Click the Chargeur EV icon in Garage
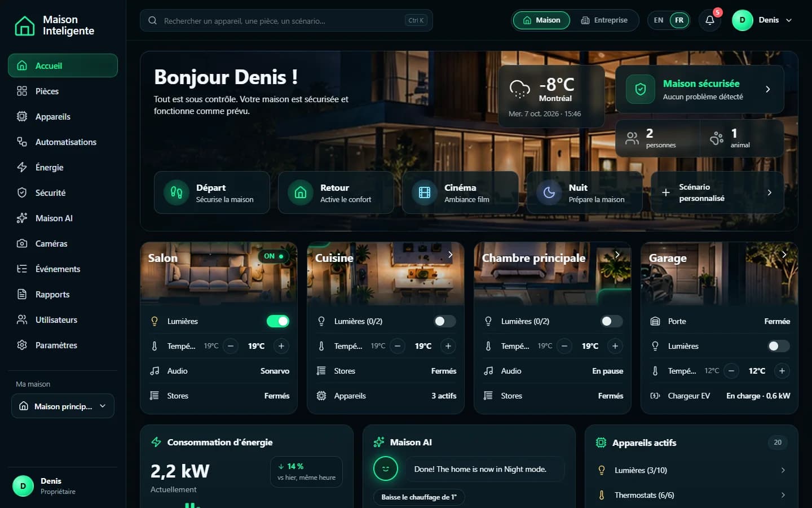 (655, 396)
